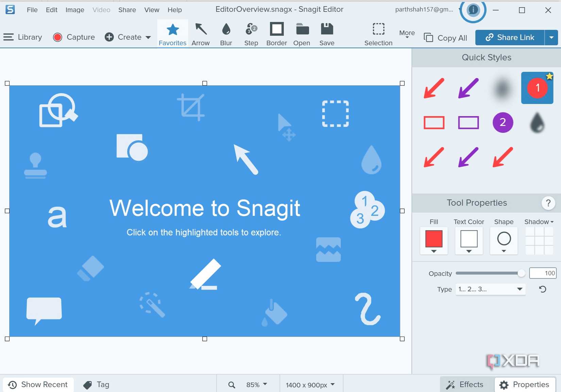The height and width of the screenshot is (392, 561).
Task: Activate the Selection tool
Action: 378,34
